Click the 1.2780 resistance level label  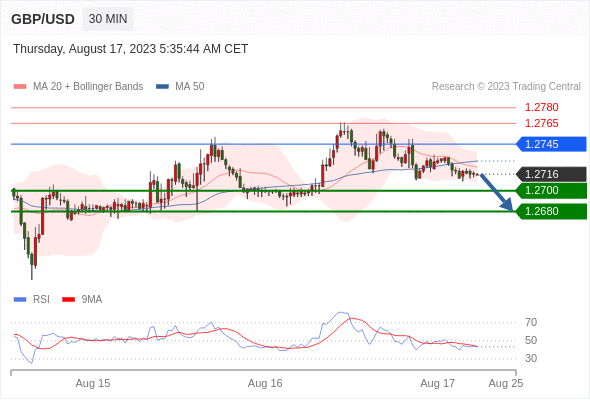click(541, 108)
